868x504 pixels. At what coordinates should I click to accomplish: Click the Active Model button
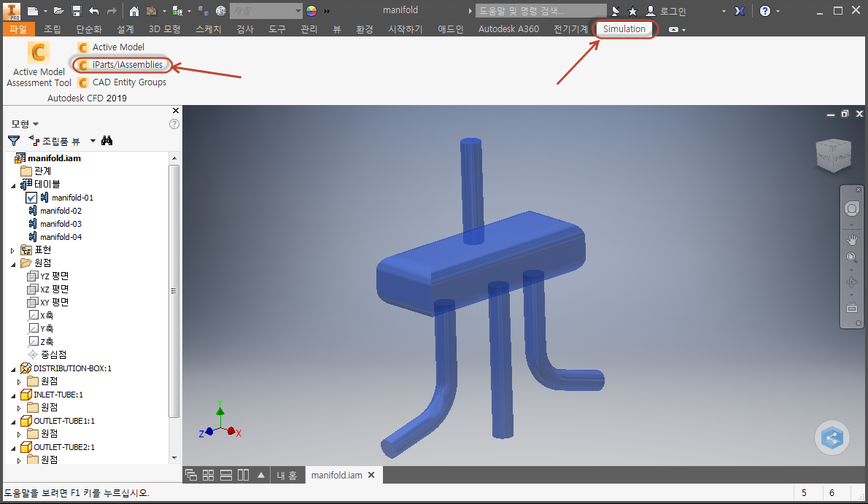(x=112, y=47)
